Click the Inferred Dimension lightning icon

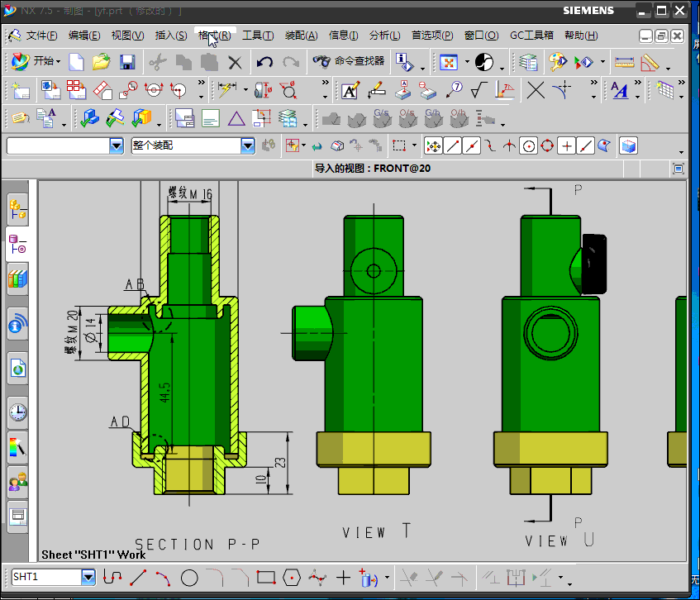[226, 90]
